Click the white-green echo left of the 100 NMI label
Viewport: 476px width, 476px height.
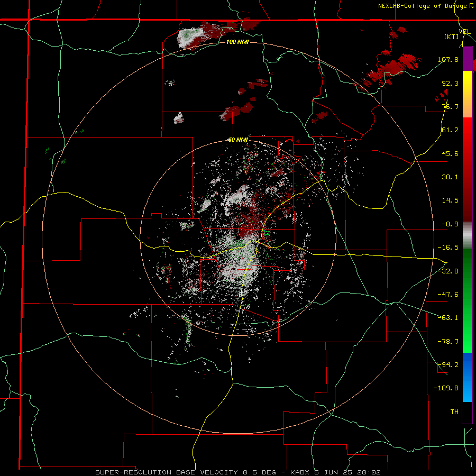coord(189,38)
